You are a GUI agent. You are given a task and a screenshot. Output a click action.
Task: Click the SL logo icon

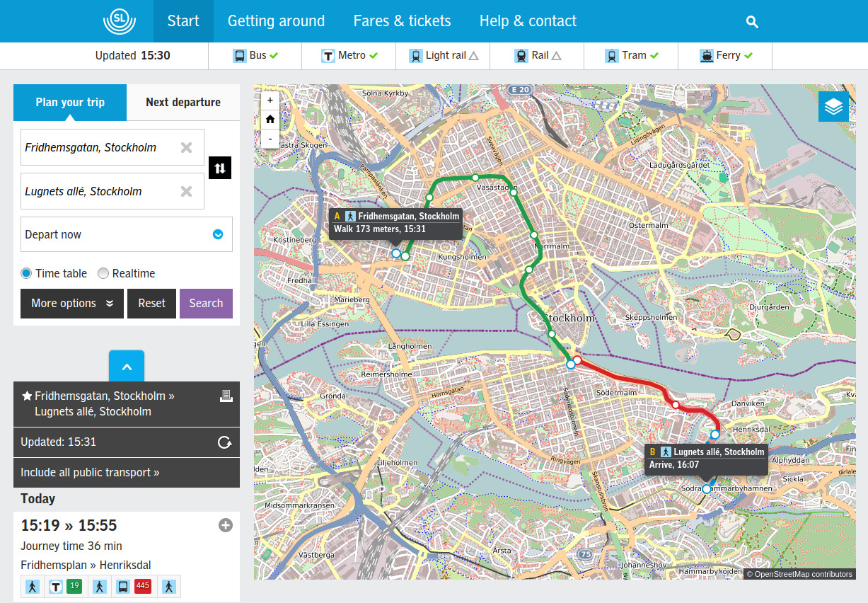[119, 21]
